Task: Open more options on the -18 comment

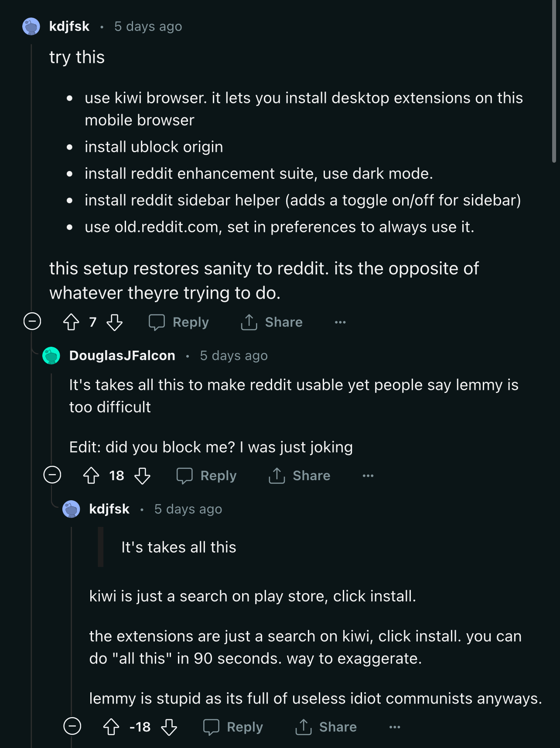Action: [394, 727]
